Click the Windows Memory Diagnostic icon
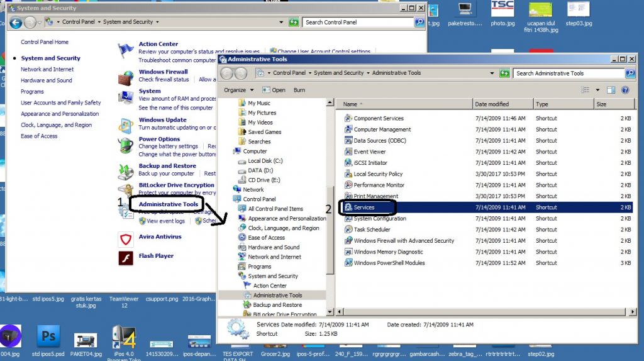 [348, 252]
